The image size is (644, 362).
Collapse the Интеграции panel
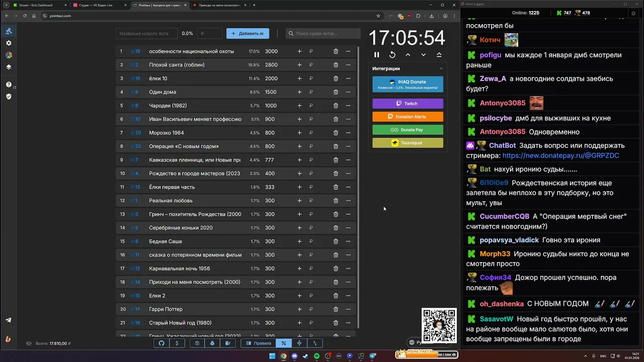coord(441,68)
